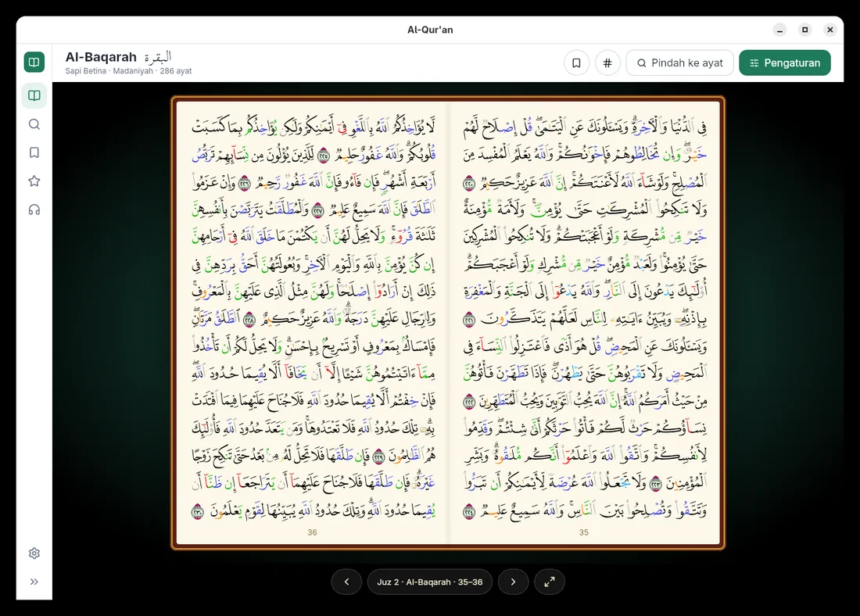
Task: Enter fullscreen with the expand icon
Action: [x=550, y=582]
